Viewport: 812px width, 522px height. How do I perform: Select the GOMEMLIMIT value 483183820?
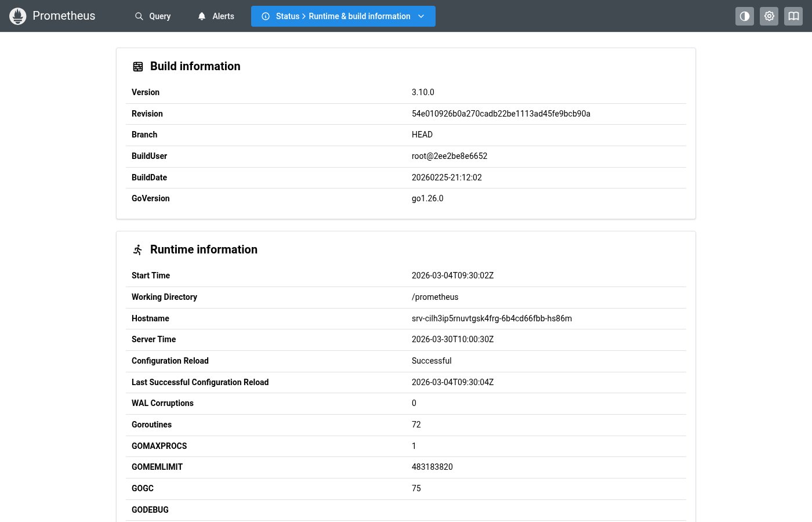click(x=432, y=467)
